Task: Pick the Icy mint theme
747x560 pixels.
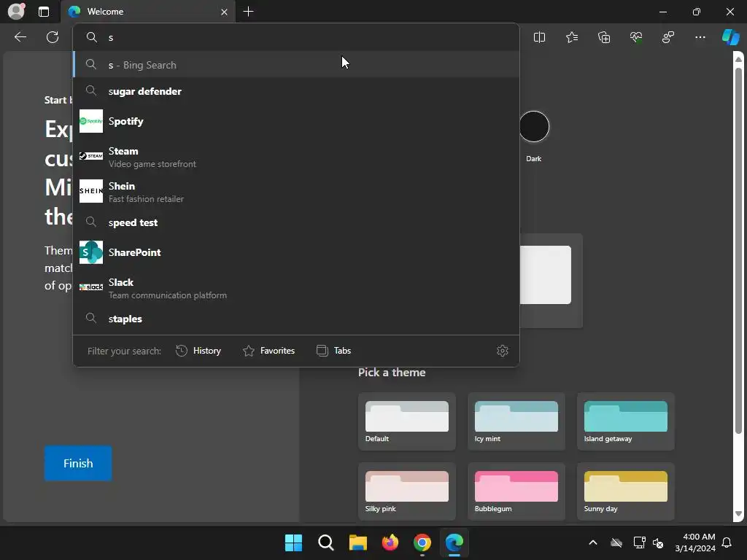Action: click(x=516, y=421)
